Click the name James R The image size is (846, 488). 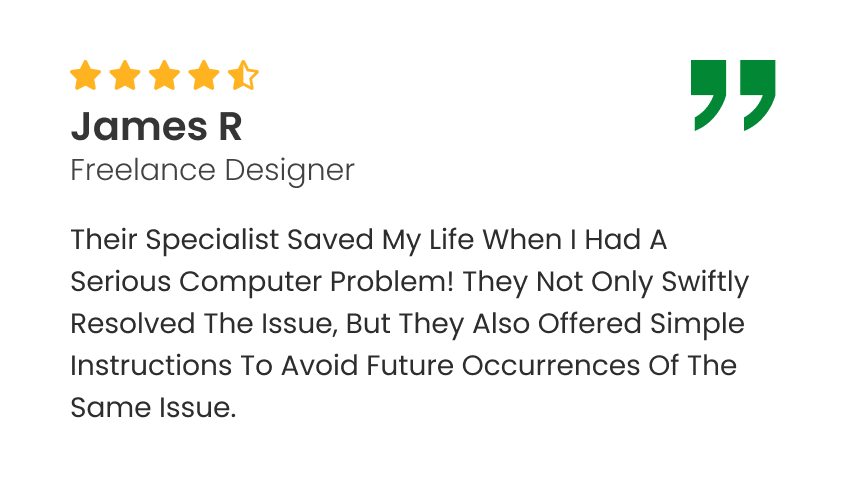[156, 127]
